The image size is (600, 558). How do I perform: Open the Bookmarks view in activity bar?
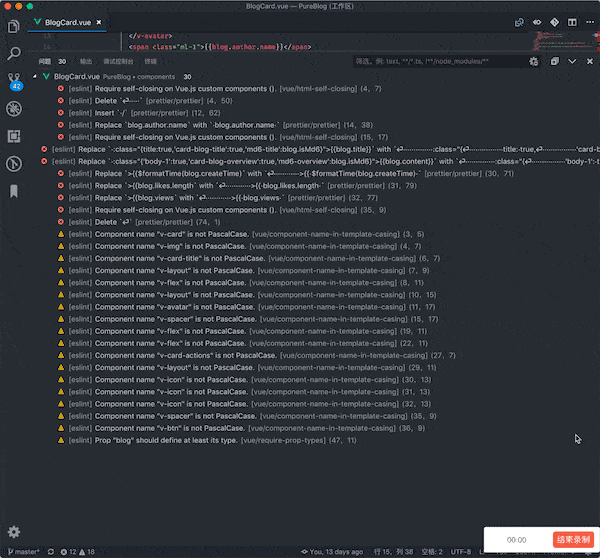(x=14, y=191)
